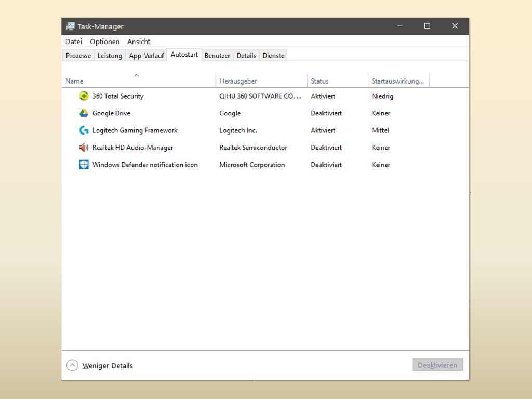
Task: Click the publisher cell Google
Action: click(x=230, y=113)
